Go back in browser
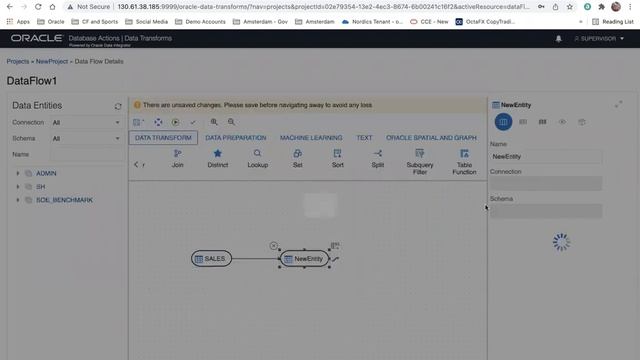 point(10,7)
